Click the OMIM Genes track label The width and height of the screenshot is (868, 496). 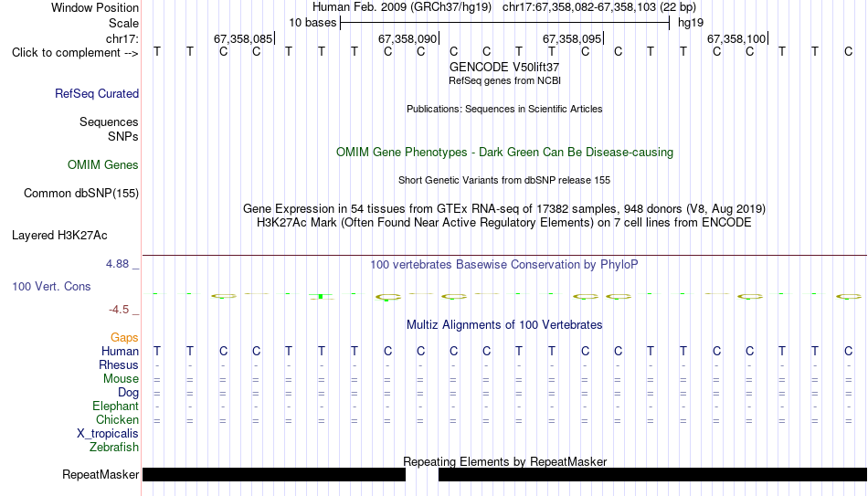coord(103,165)
